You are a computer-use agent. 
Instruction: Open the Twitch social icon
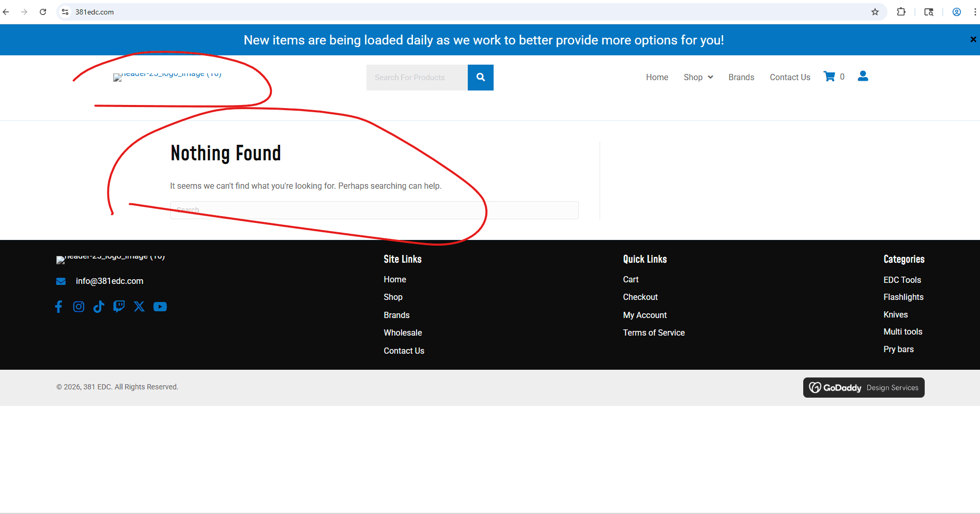click(119, 307)
